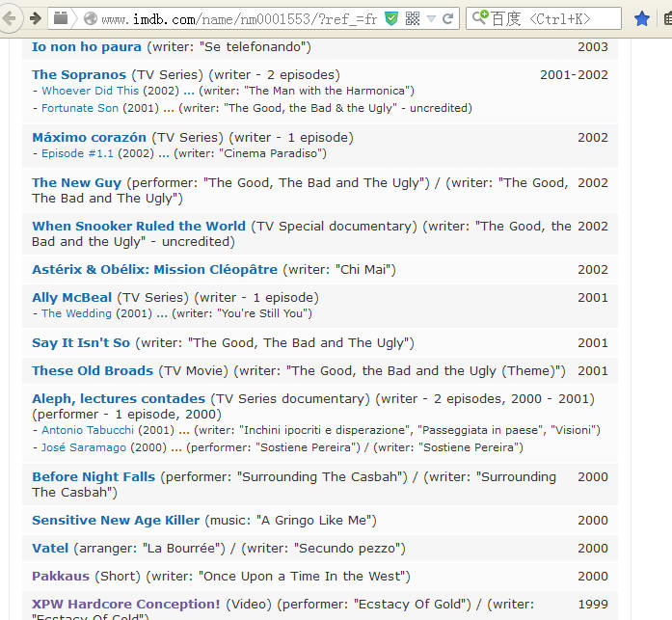Reload the page with refresh icon

447,18
